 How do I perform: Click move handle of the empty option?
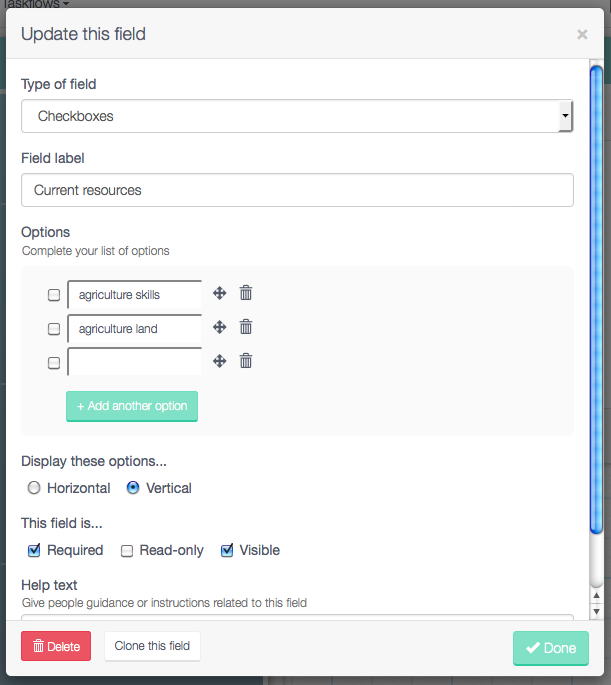point(220,361)
